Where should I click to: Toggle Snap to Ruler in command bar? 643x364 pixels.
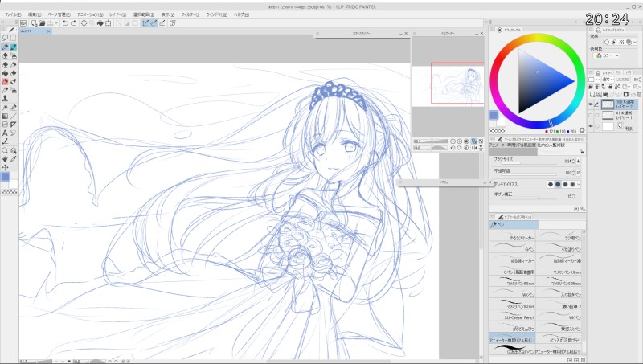click(145, 23)
